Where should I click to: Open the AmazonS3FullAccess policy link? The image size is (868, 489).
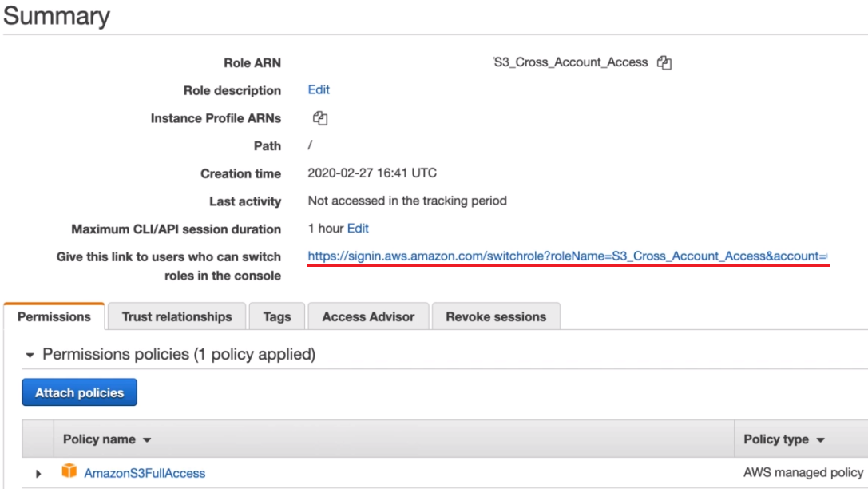pos(145,473)
